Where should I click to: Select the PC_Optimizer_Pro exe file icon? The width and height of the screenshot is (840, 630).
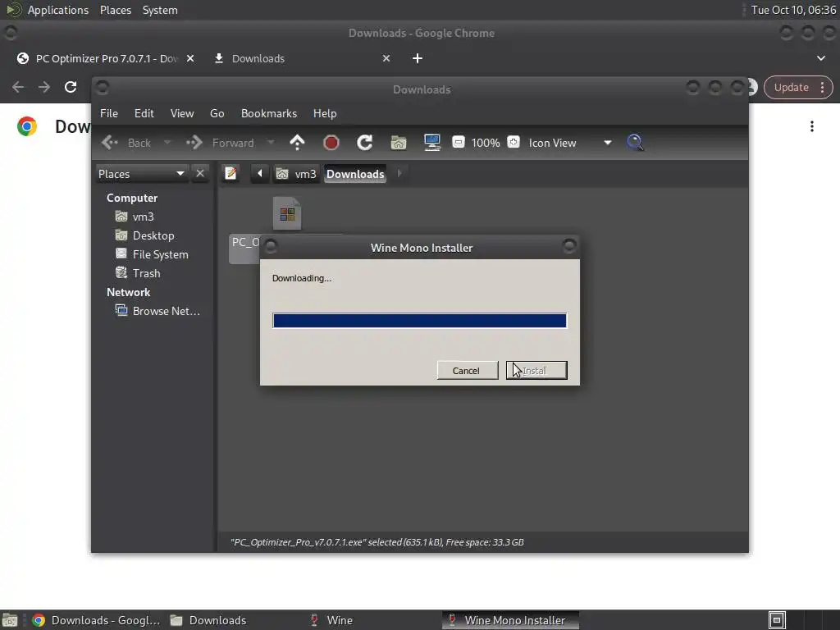(x=287, y=213)
